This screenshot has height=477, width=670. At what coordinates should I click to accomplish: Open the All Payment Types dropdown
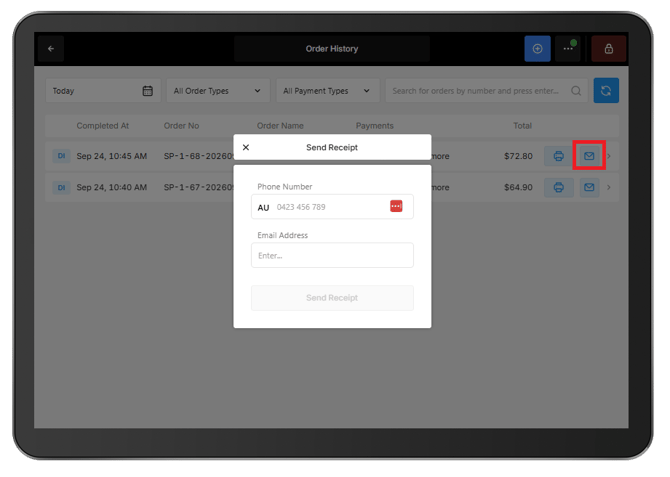(328, 91)
